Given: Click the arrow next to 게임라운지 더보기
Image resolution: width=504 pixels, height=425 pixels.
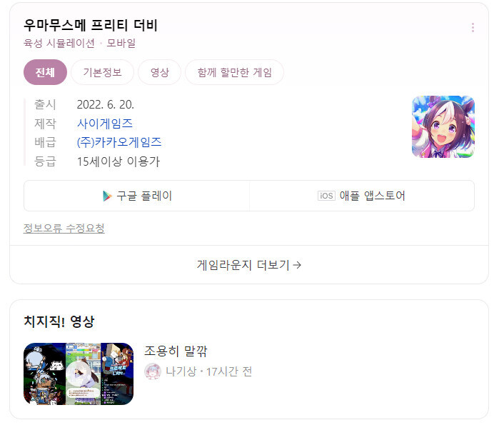Looking at the screenshot, I should click(x=297, y=265).
